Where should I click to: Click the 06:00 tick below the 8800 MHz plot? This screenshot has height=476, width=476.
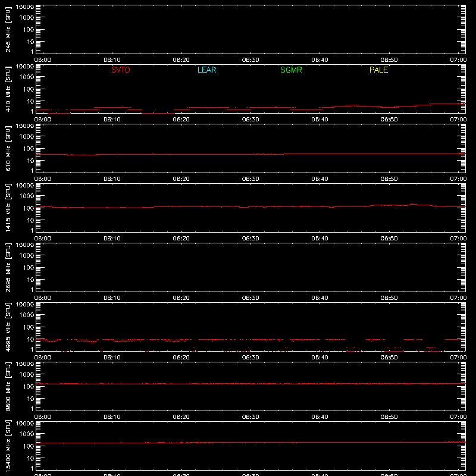coord(43,417)
